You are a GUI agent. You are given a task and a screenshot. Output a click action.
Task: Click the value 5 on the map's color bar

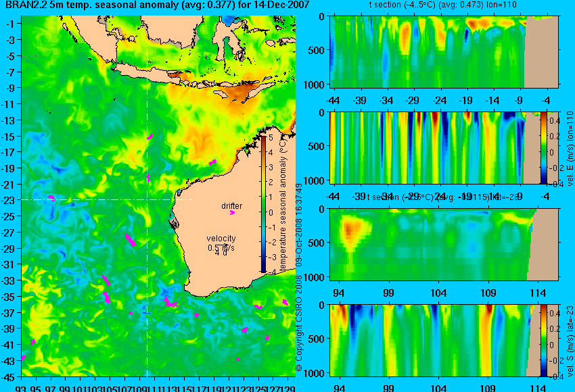coord(271,138)
